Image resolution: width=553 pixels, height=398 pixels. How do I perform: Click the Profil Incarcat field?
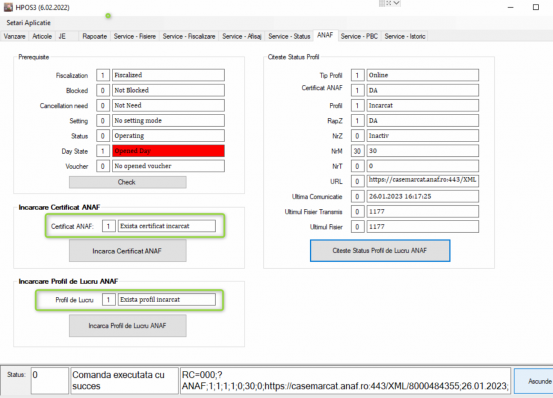[x=423, y=105]
